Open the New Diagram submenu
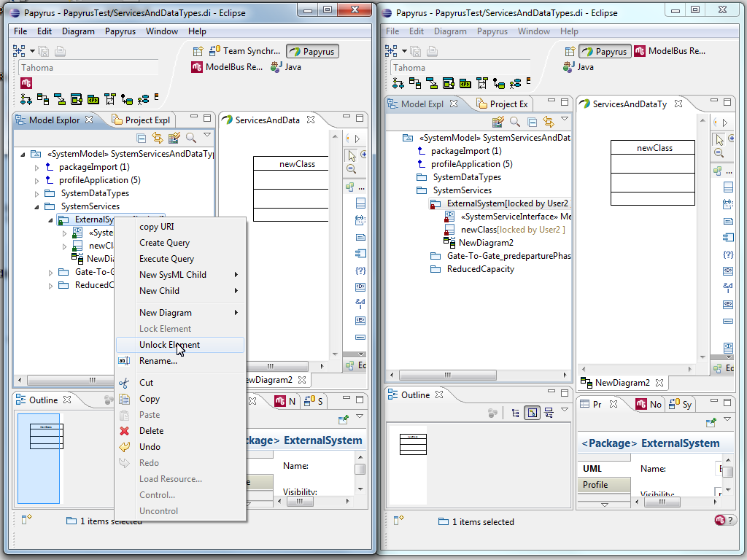The image size is (747, 560). click(x=180, y=313)
